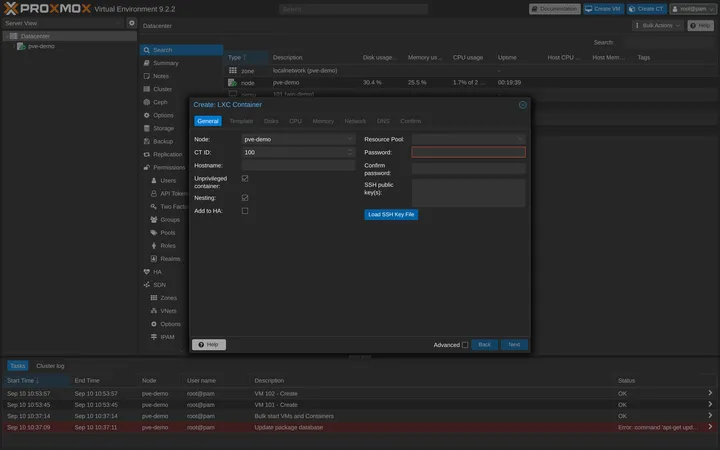Open the Bulk Actions dropdown

click(x=658, y=25)
